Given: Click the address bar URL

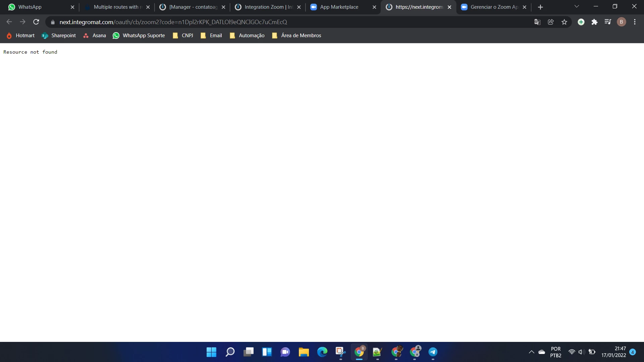Looking at the screenshot, I should click(173, 22).
